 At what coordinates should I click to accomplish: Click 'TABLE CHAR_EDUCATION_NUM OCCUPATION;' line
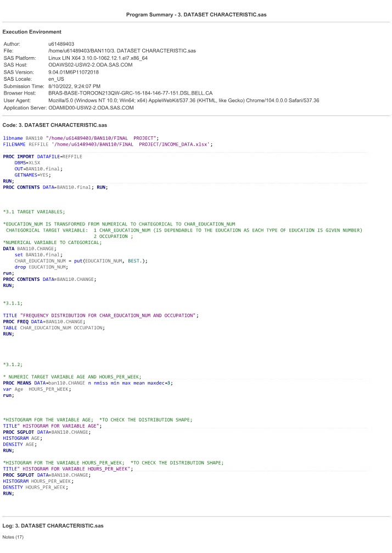[54, 328]
